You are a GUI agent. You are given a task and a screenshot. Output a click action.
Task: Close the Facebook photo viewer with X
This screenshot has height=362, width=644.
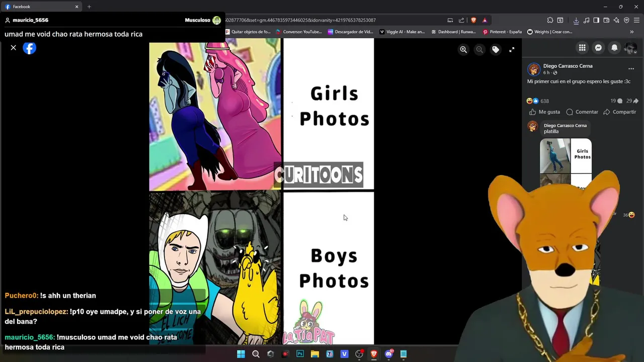[14, 48]
